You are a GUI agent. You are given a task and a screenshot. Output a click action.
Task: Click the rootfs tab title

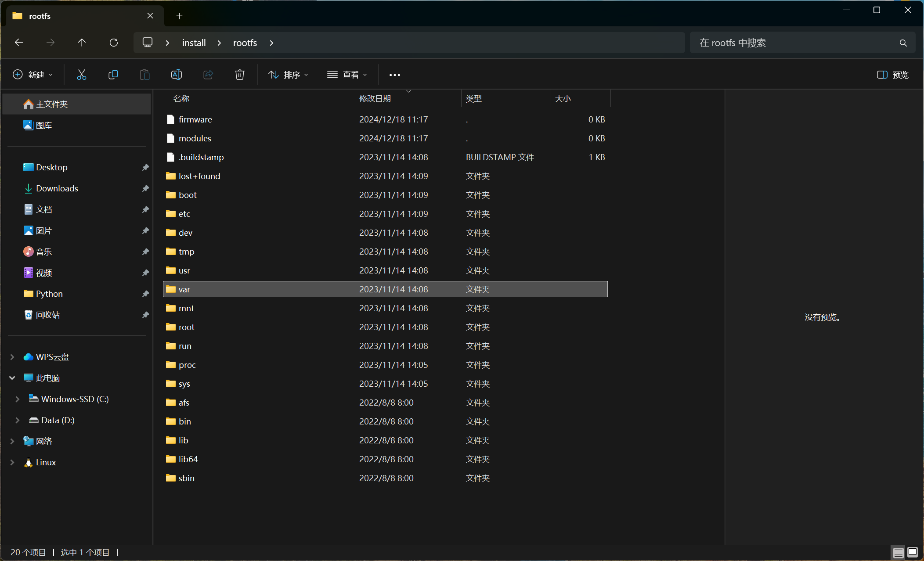click(x=40, y=16)
